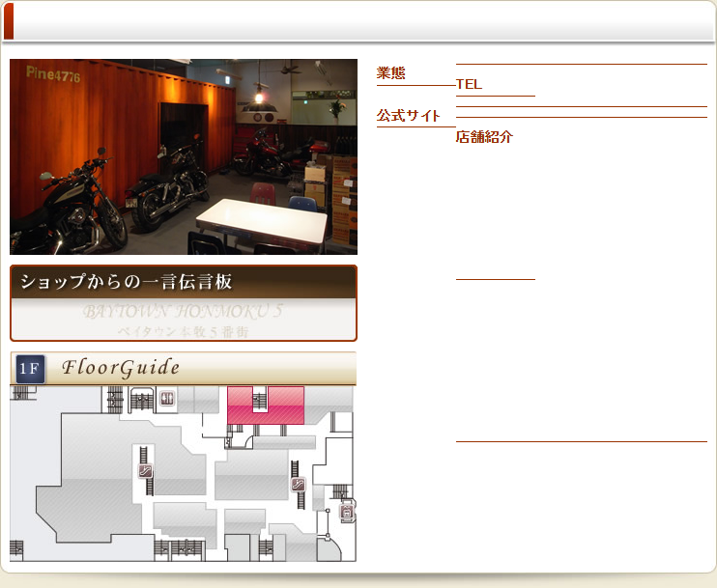Image resolution: width=717 pixels, height=588 pixels.
Task: Click the staircase symbol beside the restroom icon
Action: (x=143, y=399)
